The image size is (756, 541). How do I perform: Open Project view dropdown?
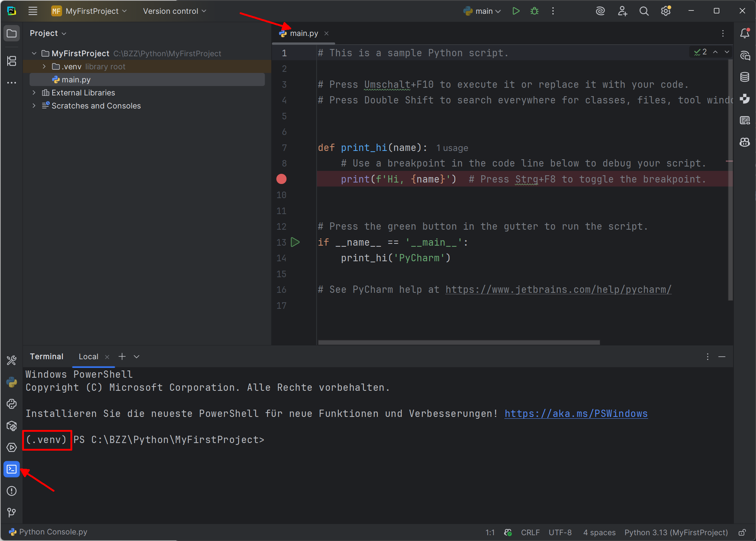pos(48,33)
